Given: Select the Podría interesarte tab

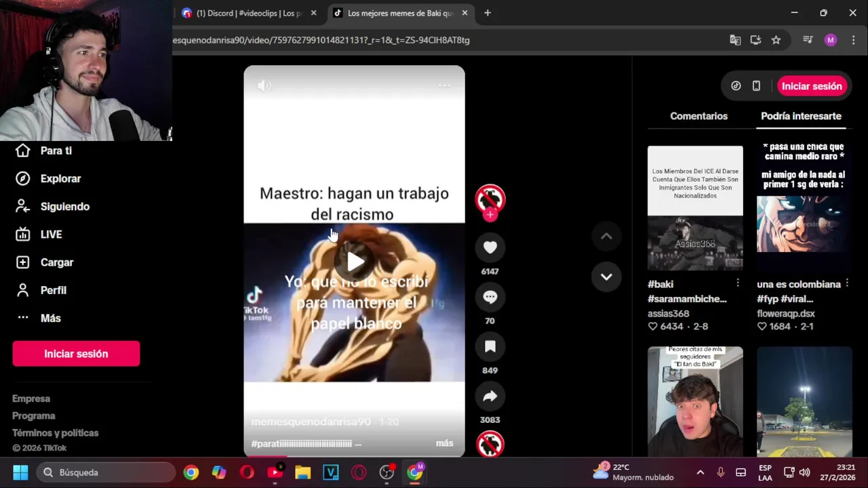Looking at the screenshot, I should pyautogui.click(x=801, y=116).
